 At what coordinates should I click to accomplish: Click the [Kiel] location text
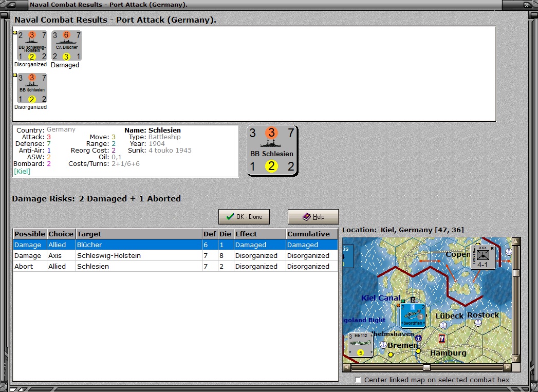(22, 171)
